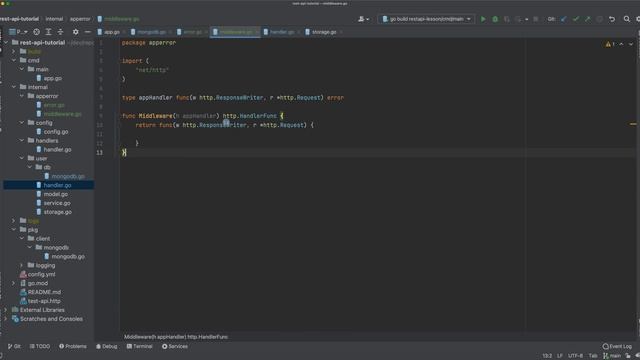Jump to the next highlighted problem arrow
The width and height of the screenshot is (640, 360).
click(631, 44)
